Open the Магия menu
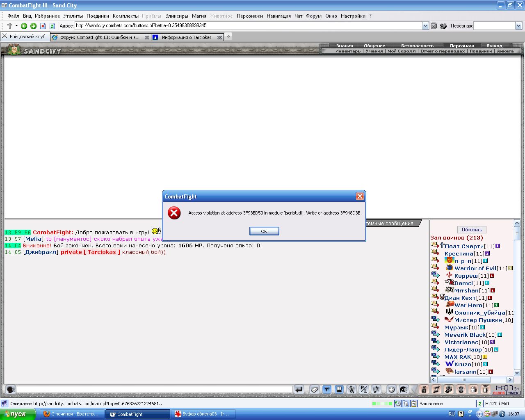525x420 pixels. point(199,16)
